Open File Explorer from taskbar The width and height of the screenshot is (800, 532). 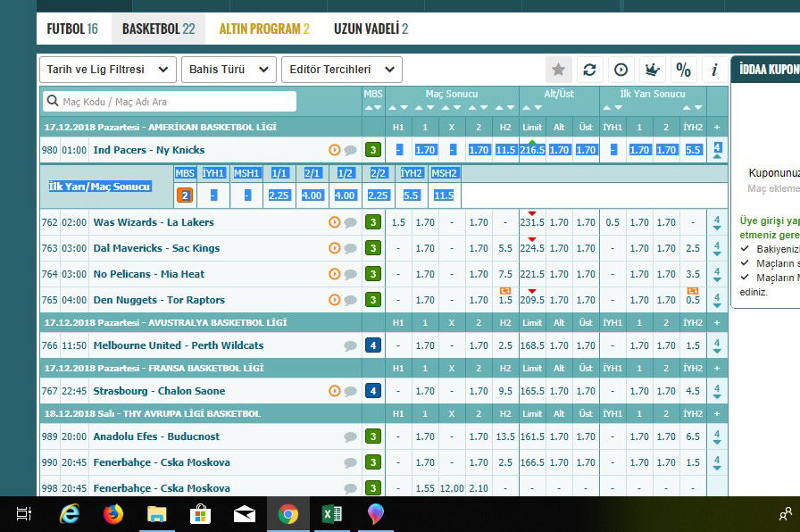(x=156, y=514)
